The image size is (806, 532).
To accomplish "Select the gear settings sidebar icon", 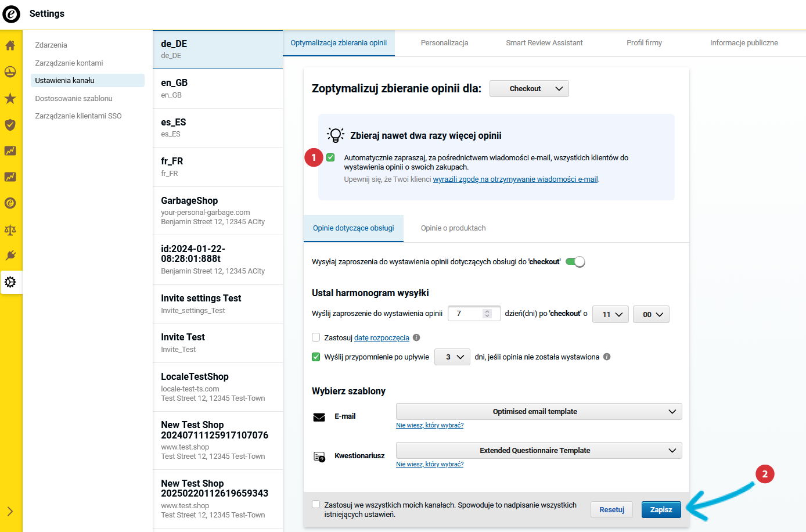I will pos(10,282).
